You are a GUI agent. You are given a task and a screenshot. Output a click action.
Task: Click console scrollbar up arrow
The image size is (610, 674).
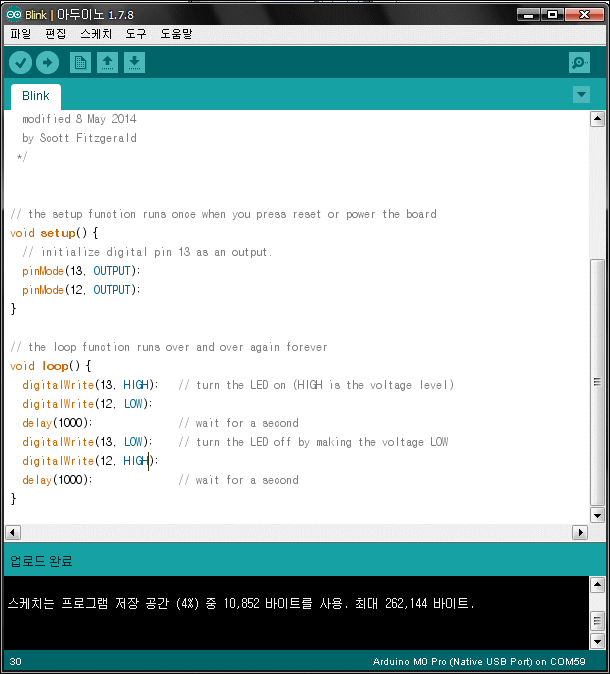click(x=597, y=585)
